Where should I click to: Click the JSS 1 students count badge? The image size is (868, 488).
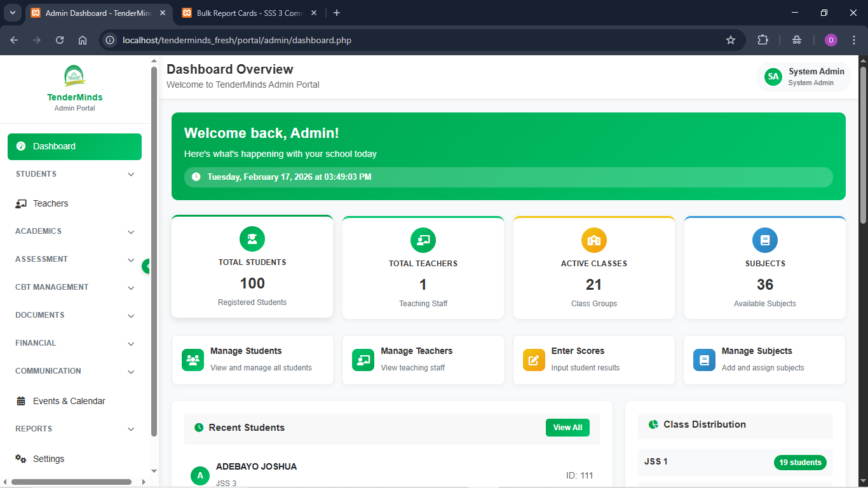point(800,462)
